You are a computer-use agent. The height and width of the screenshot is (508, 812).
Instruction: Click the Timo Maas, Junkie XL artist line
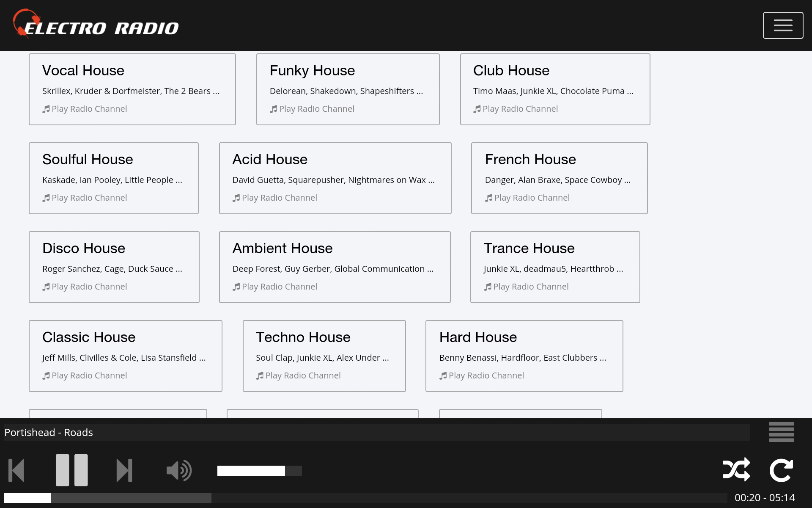click(553, 91)
